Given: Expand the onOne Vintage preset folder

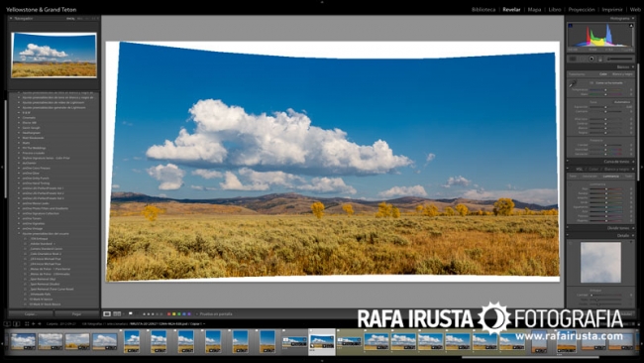Looking at the screenshot, I should pyautogui.click(x=19, y=228).
